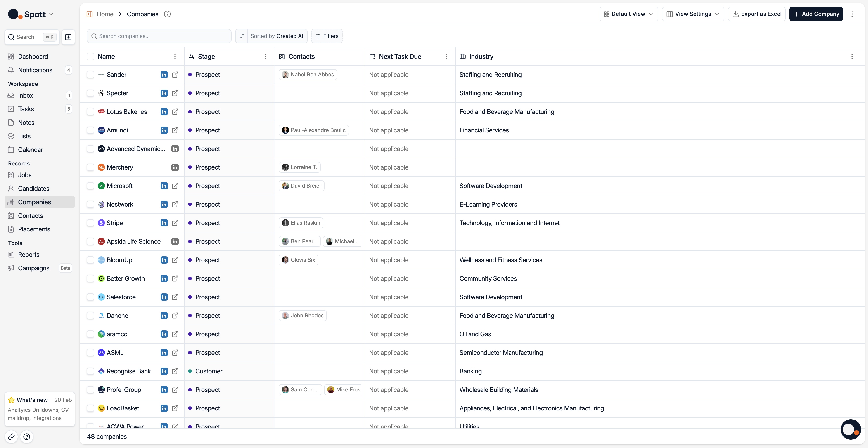Open Sander's LinkedIn profile icon
The width and height of the screenshot is (868, 448).
164,75
